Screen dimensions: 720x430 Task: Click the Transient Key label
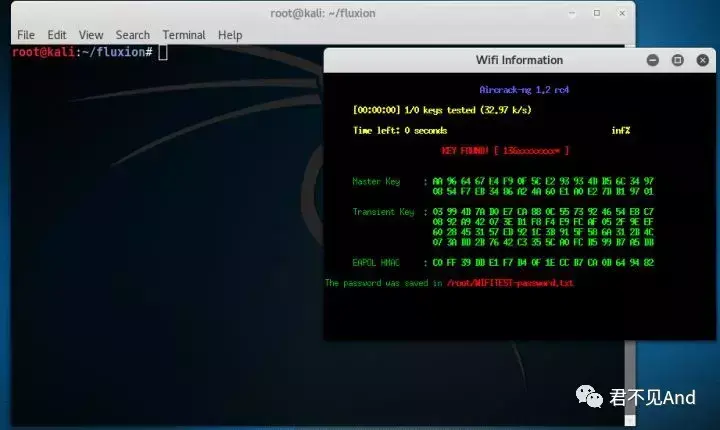(x=383, y=212)
